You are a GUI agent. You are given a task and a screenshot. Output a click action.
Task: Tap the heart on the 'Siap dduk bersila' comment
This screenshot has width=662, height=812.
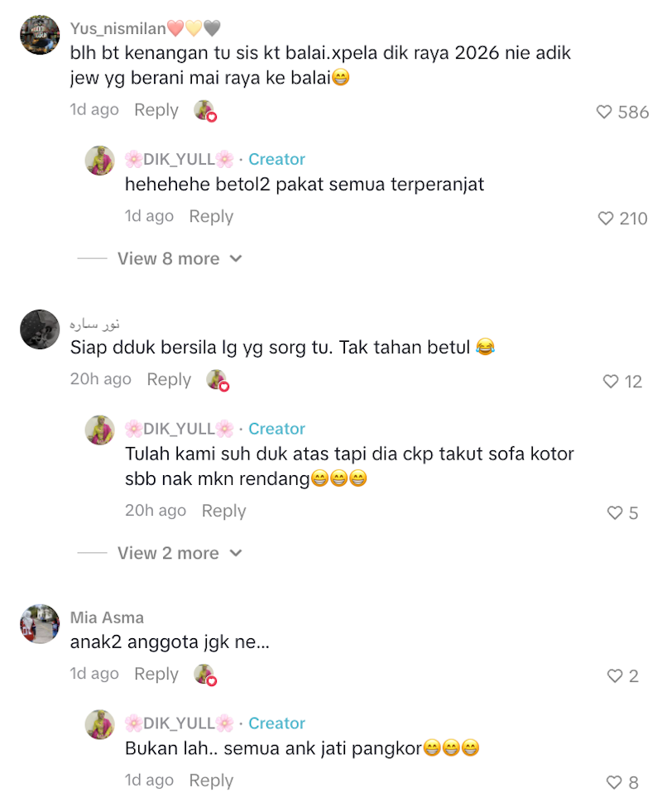(611, 382)
